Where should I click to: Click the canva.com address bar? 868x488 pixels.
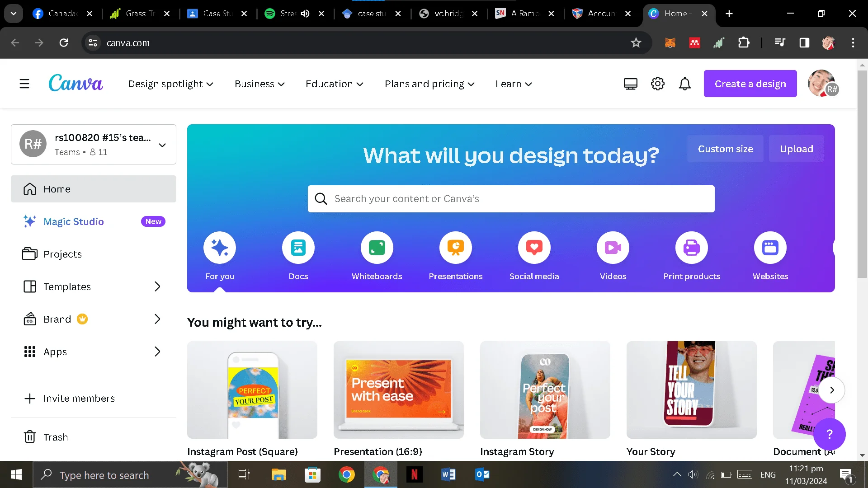coord(366,43)
